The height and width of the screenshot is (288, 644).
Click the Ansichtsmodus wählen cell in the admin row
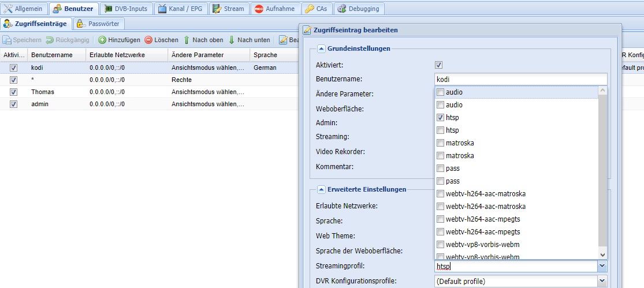209,104
